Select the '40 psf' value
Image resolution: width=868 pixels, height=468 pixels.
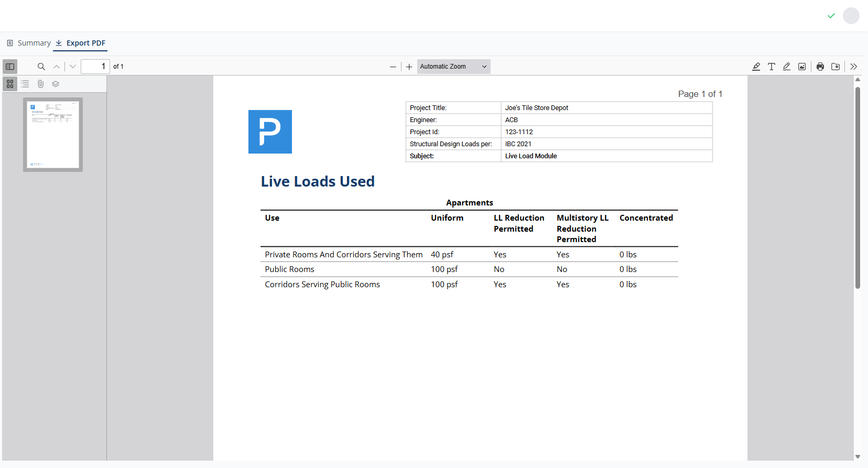pyautogui.click(x=442, y=255)
